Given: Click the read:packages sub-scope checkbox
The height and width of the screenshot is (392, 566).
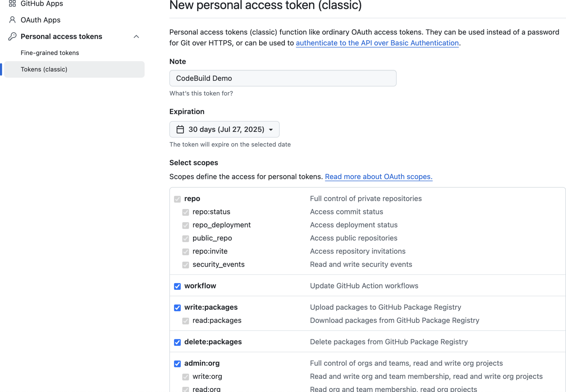Looking at the screenshot, I should coord(185,321).
